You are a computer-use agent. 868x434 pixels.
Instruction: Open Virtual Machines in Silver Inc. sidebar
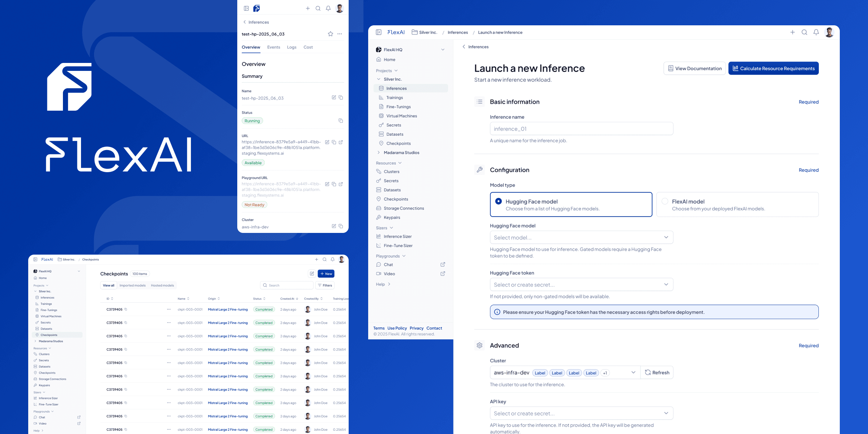401,116
